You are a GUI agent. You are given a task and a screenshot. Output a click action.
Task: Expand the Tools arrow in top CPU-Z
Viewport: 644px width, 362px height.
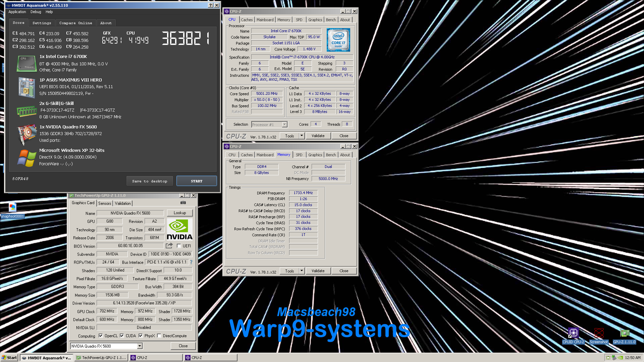pos(302,136)
